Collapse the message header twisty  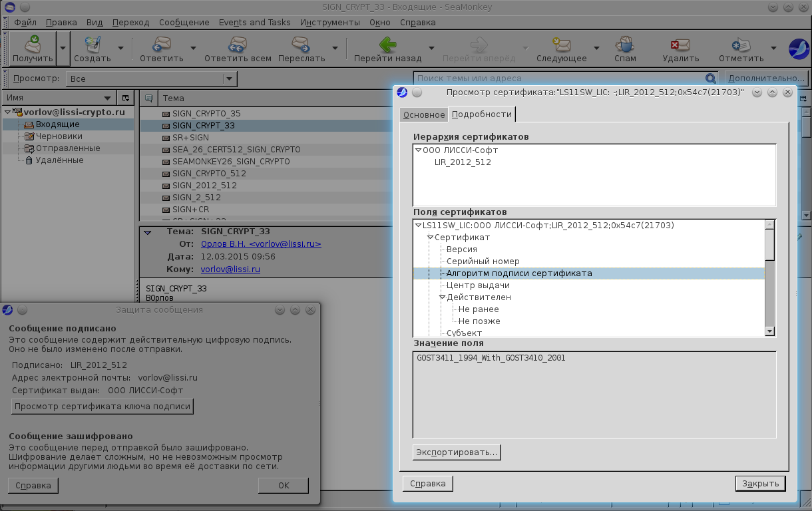[148, 232]
